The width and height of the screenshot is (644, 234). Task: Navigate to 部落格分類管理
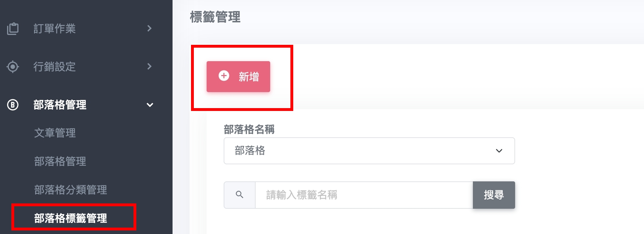coord(70,190)
